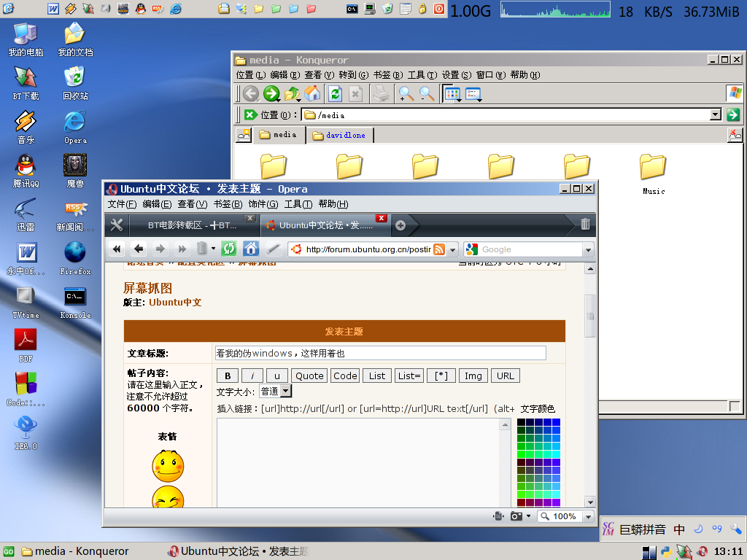Click Konqueror's go arrow beside location bar

coord(733,114)
